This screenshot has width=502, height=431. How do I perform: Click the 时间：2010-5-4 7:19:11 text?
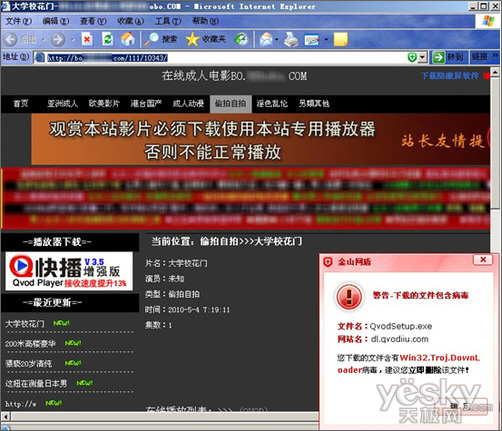coord(187,310)
